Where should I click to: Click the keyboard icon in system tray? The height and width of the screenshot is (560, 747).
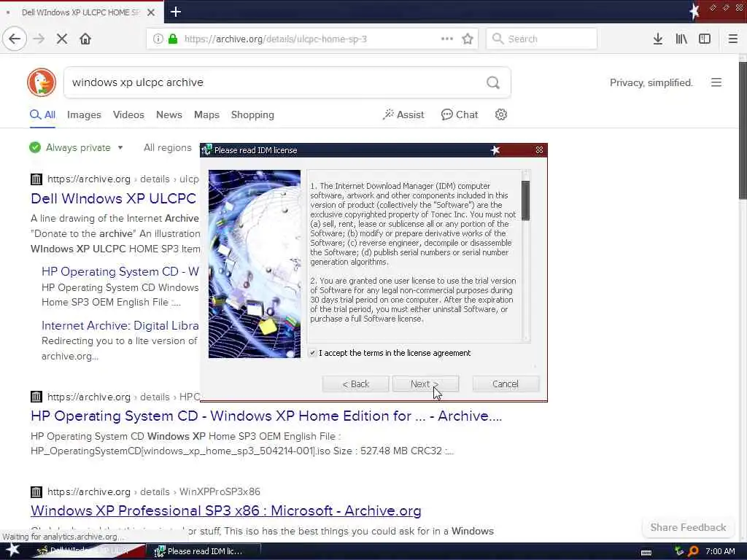[646, 552]
